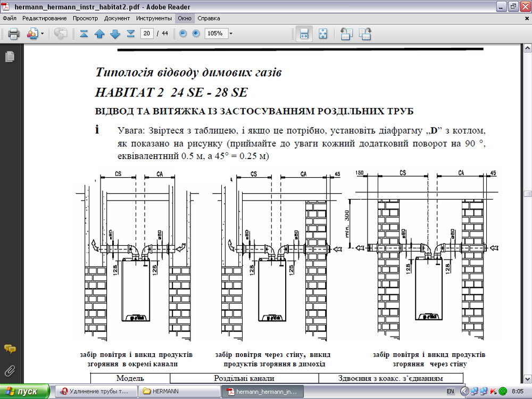Rotate the view counterclockwise
This screenshot has height=399, width=532.
[346, 34]
